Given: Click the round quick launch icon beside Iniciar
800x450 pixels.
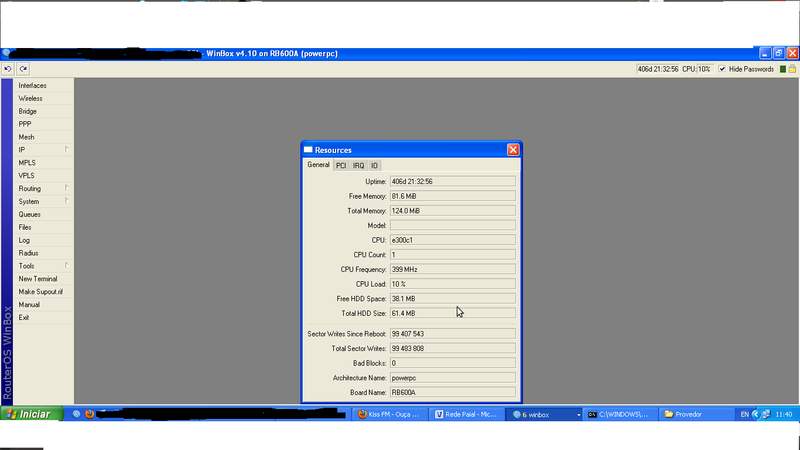Looking at the screenshot, I should 77,414.
